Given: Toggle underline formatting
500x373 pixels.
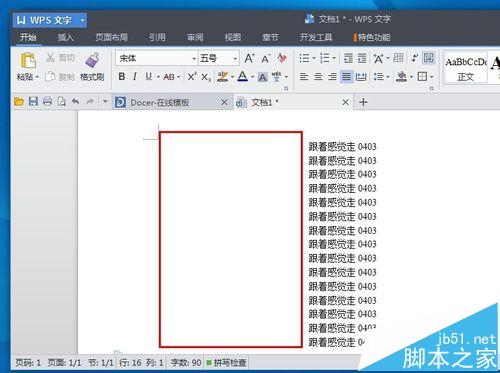Looking at the screenshot, I should (x=148, y=77).
